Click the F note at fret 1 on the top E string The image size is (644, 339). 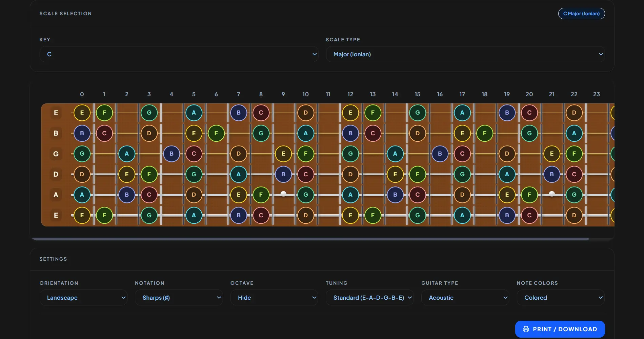(x=104, y=113)
